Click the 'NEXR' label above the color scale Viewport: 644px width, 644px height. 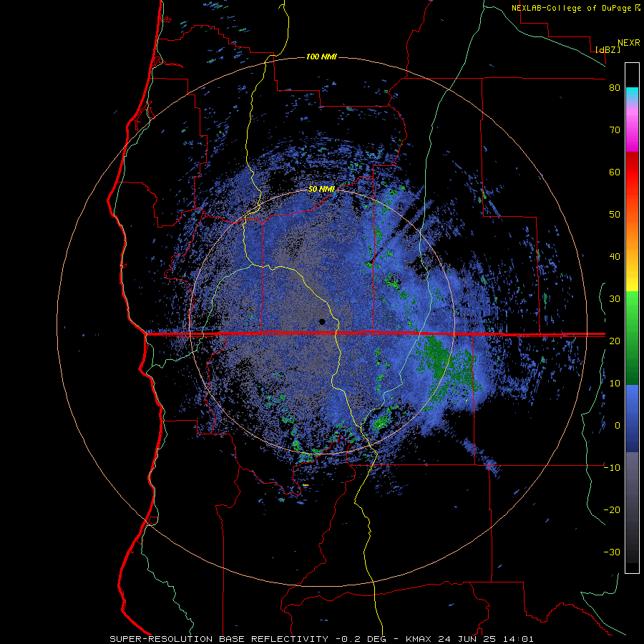629,43
